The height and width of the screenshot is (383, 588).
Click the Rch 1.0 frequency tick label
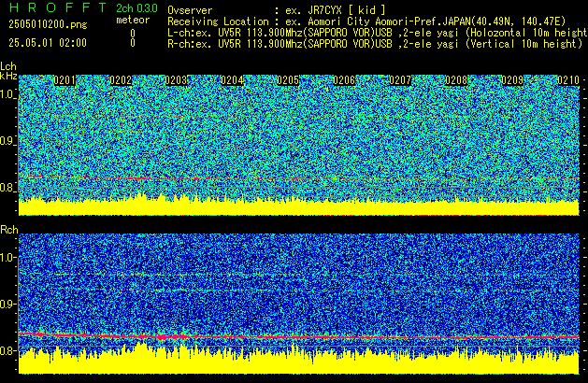(x=7, y=258)
